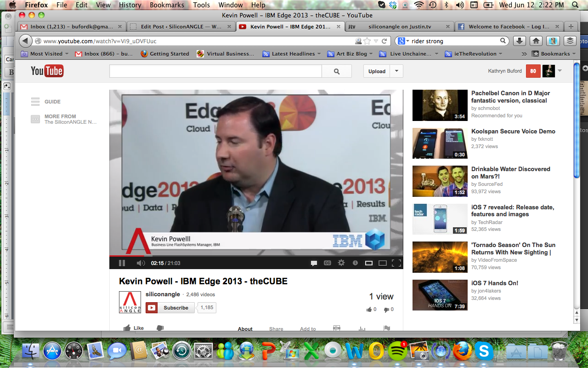Open the Guide sidebar icon
The image size is (588, 368).
click(35, 102)
